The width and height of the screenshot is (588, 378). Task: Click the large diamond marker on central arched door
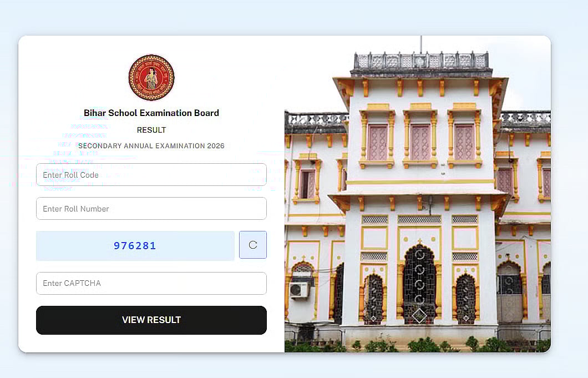pyautogui.click(x=419, y=316)
